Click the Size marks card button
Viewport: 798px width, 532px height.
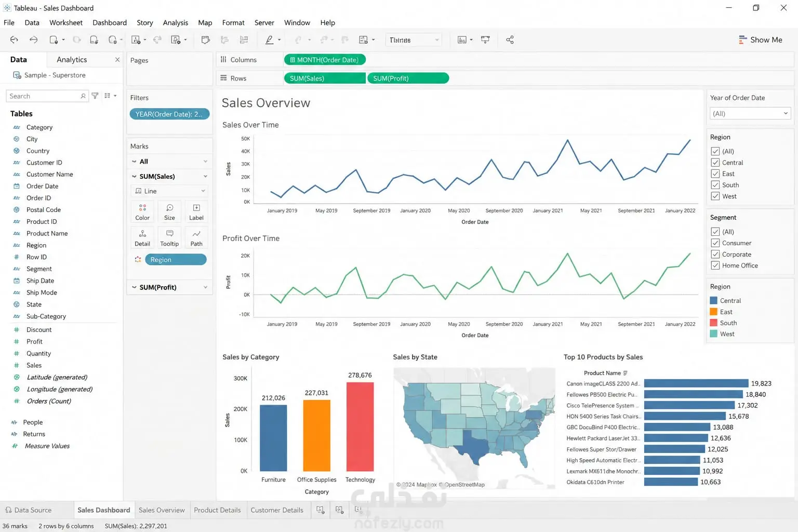pyautogui.click(x=169, y=212)
